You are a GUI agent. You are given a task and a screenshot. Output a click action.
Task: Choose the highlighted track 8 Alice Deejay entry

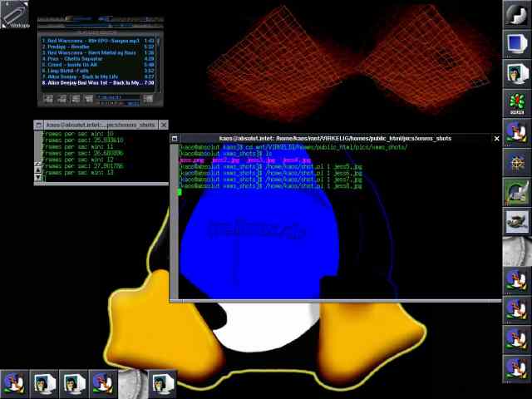point(98,83)
